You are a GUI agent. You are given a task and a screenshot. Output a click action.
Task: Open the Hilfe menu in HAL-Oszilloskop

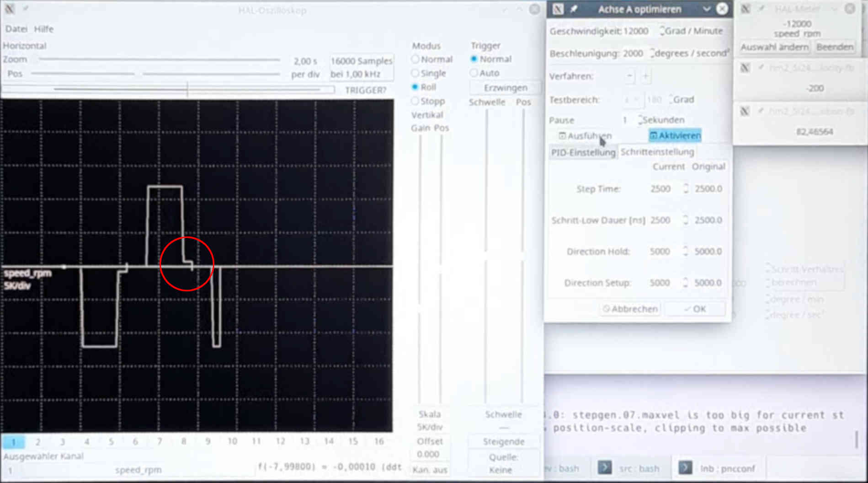tap(43, 29)
